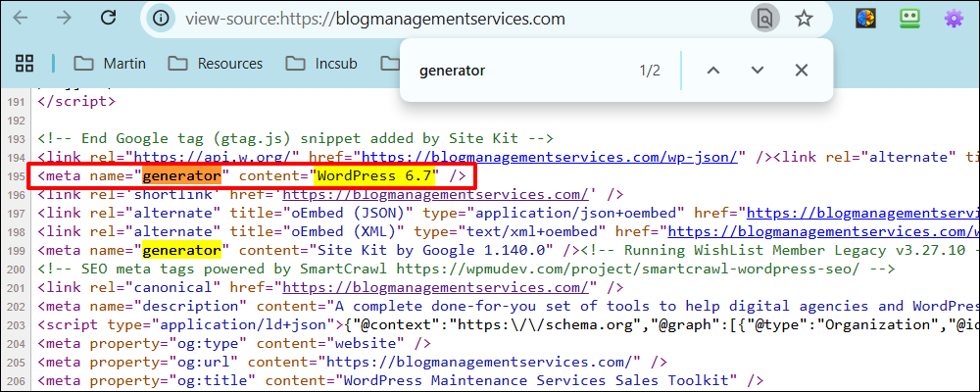The width and height of the screenshot is (980, 392).
Task: Open the canonical href link on line 201
Action: (436, 288)
